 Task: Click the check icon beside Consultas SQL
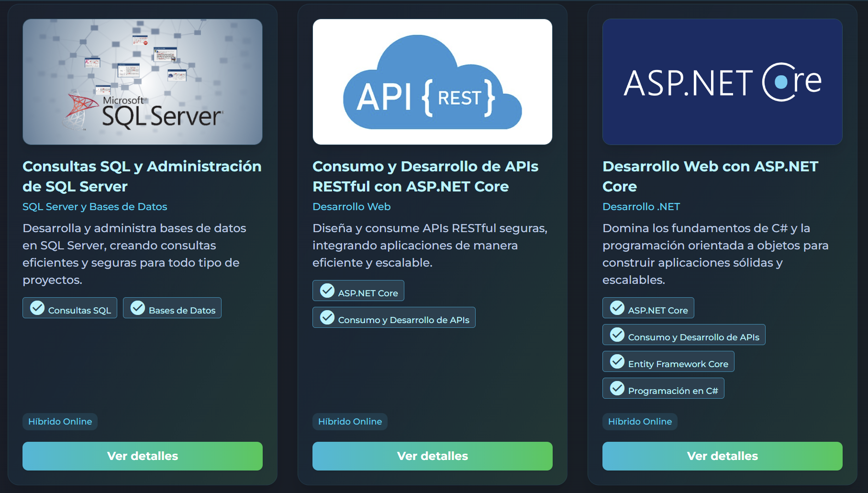pos(37,308)
